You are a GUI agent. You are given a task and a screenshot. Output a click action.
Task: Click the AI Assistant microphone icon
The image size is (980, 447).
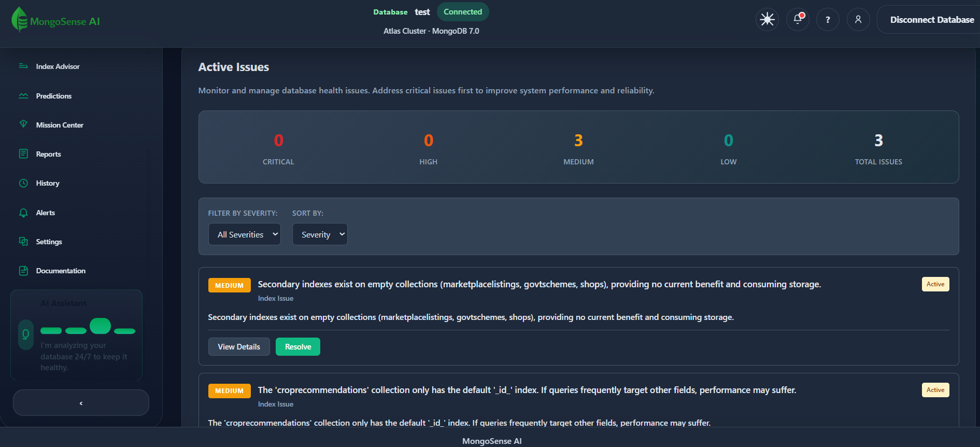(26, 334)
